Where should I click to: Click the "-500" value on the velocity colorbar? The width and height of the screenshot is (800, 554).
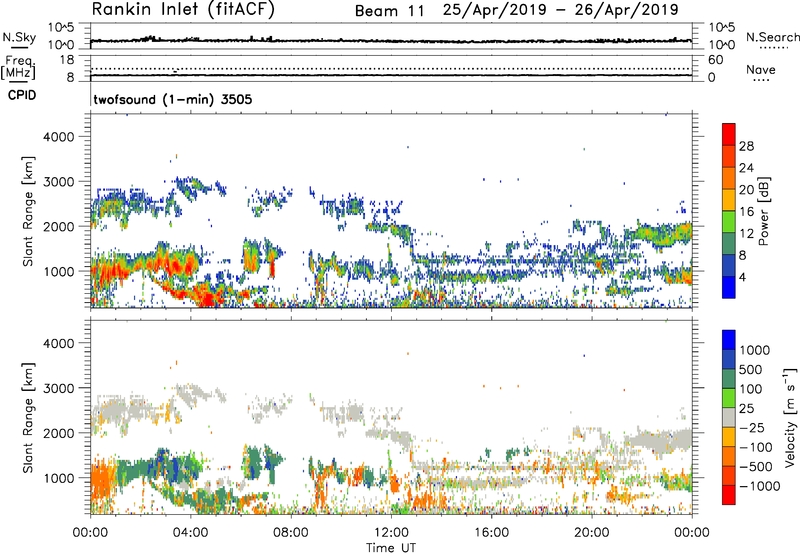point(756,467)
